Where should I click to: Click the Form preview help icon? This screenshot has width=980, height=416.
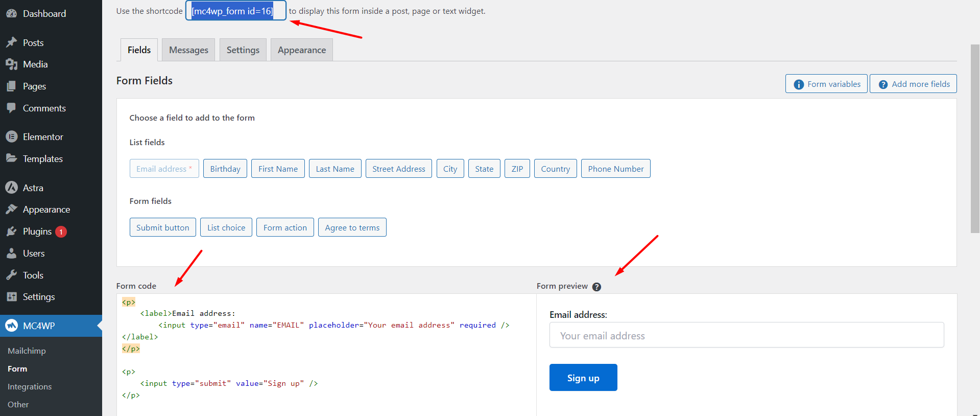click(596, 287)
